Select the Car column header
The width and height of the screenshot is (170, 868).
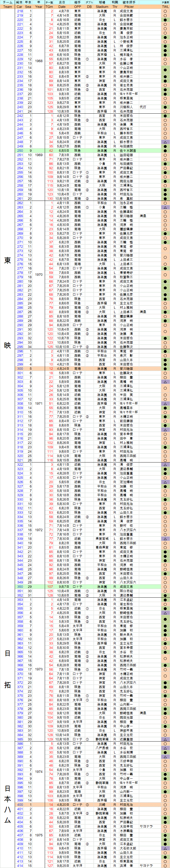point(20,6)
